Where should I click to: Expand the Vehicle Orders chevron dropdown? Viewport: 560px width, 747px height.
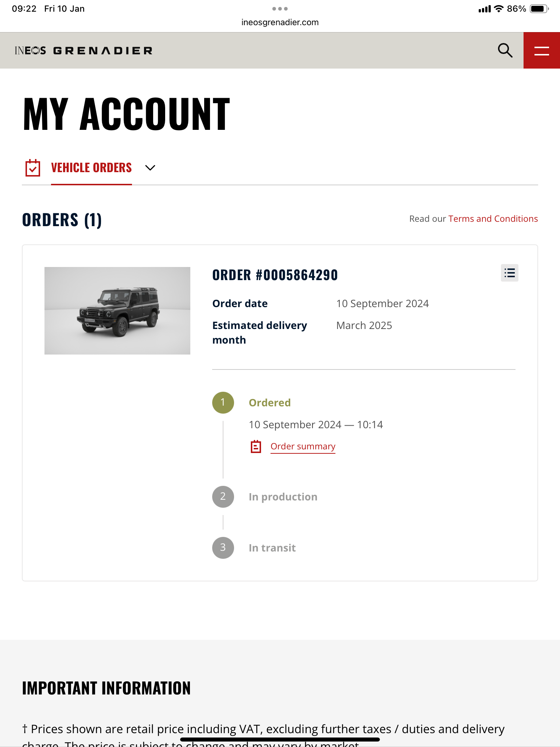150,168
